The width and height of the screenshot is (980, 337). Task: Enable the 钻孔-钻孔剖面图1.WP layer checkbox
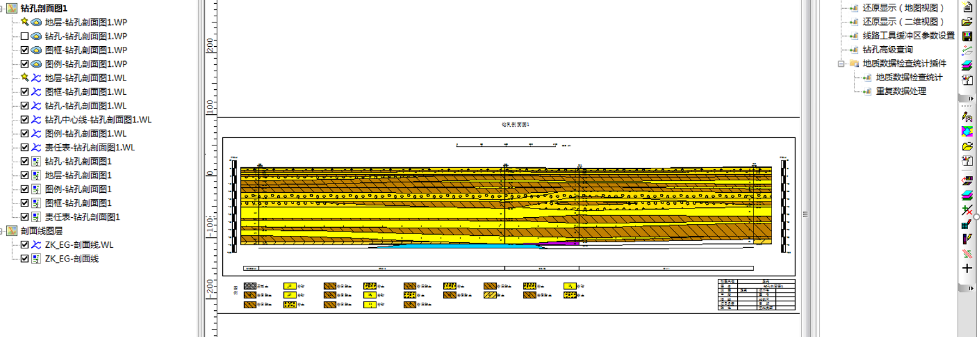coord(25,36)
